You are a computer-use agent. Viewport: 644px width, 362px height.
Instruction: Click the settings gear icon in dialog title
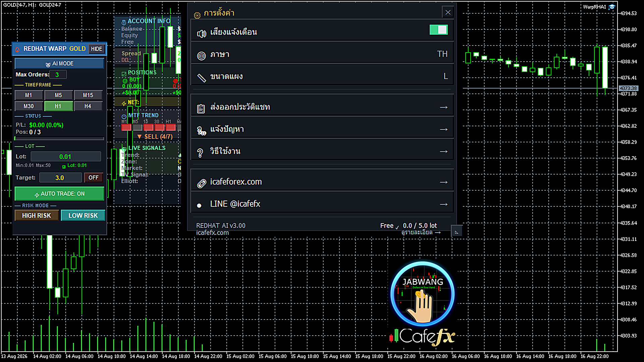click(197, 15)
